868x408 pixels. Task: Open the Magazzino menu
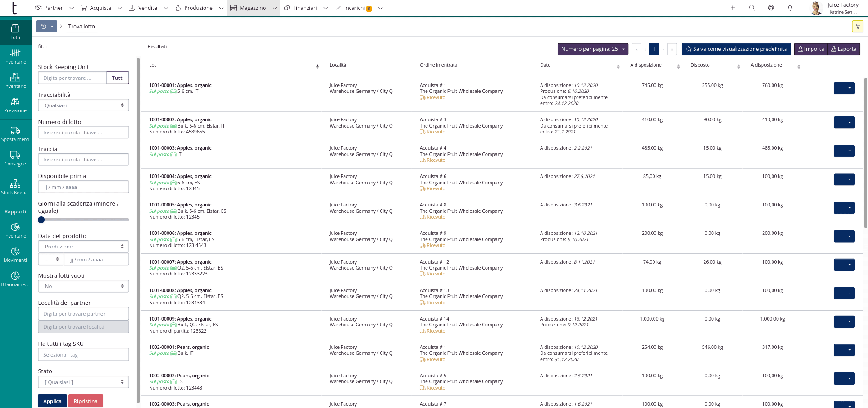(253, 8)
